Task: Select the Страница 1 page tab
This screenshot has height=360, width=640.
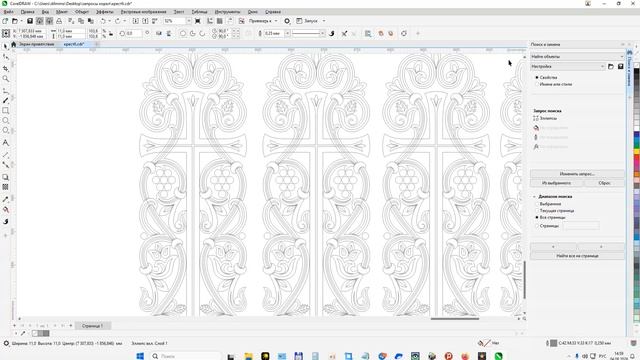Action: [92, 326]
